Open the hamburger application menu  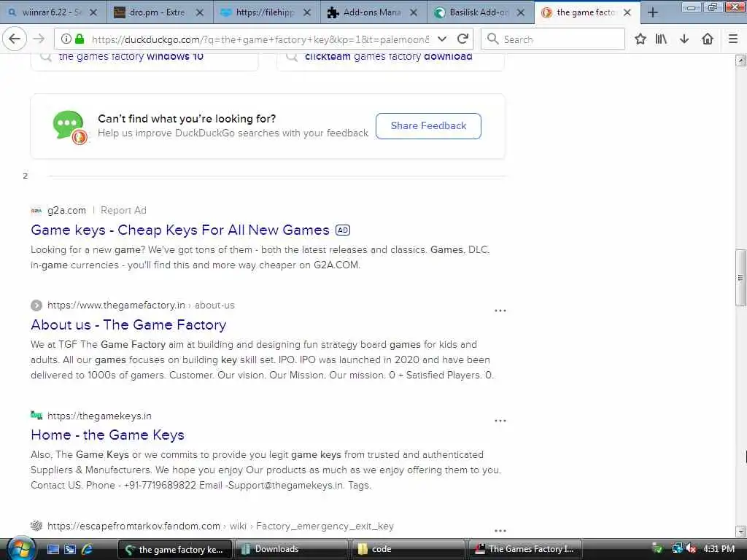733,39
